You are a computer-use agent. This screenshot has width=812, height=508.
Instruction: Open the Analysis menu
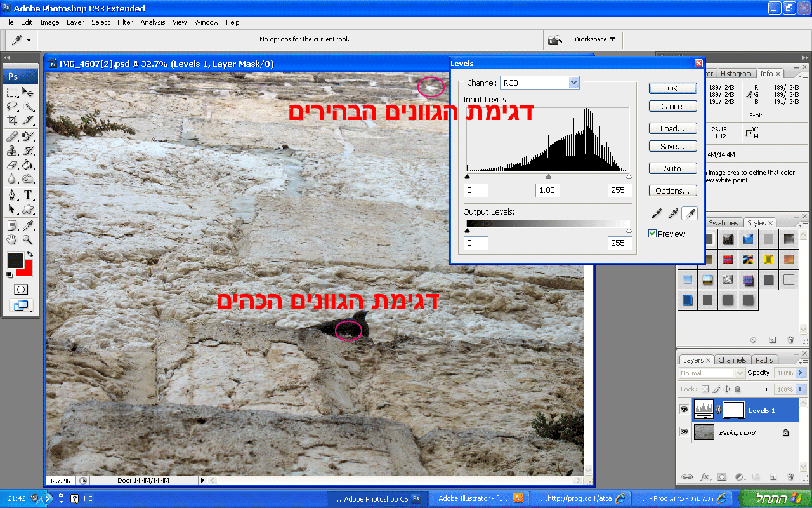(x=153, y=22)
